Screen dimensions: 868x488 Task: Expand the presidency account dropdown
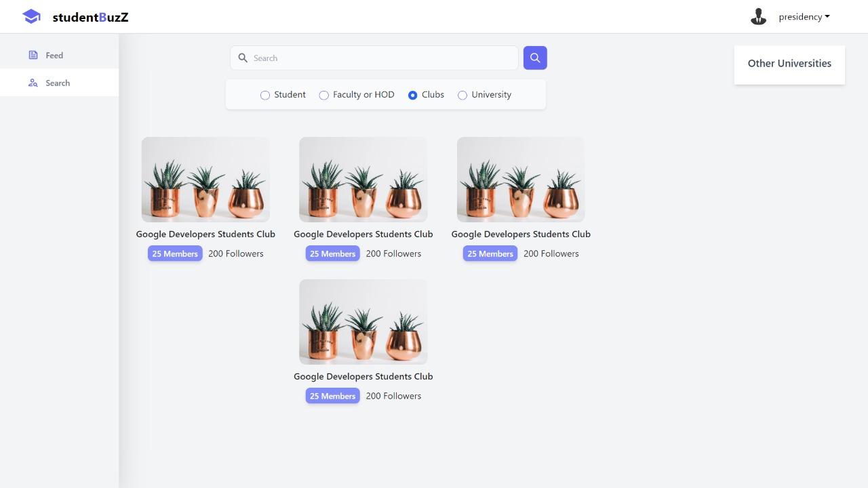point(804,16)
